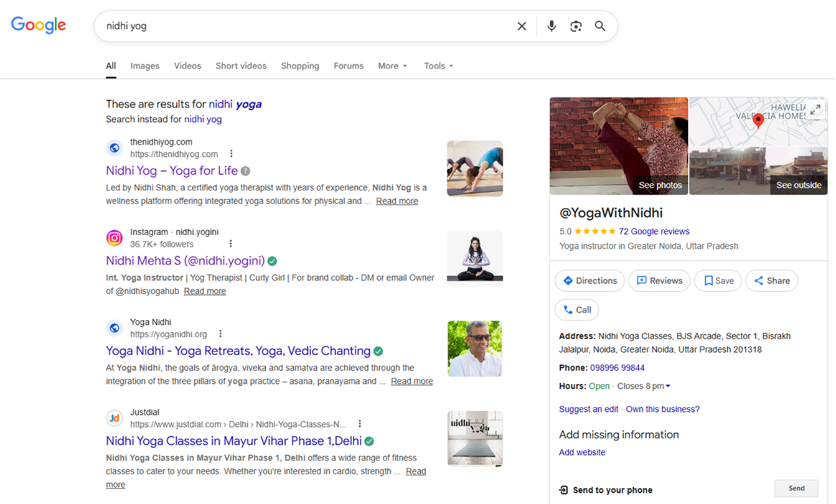Open Google Lens image search icon
Image resolution: width=836 pixels, height=504 pixels.
point(576,26)
